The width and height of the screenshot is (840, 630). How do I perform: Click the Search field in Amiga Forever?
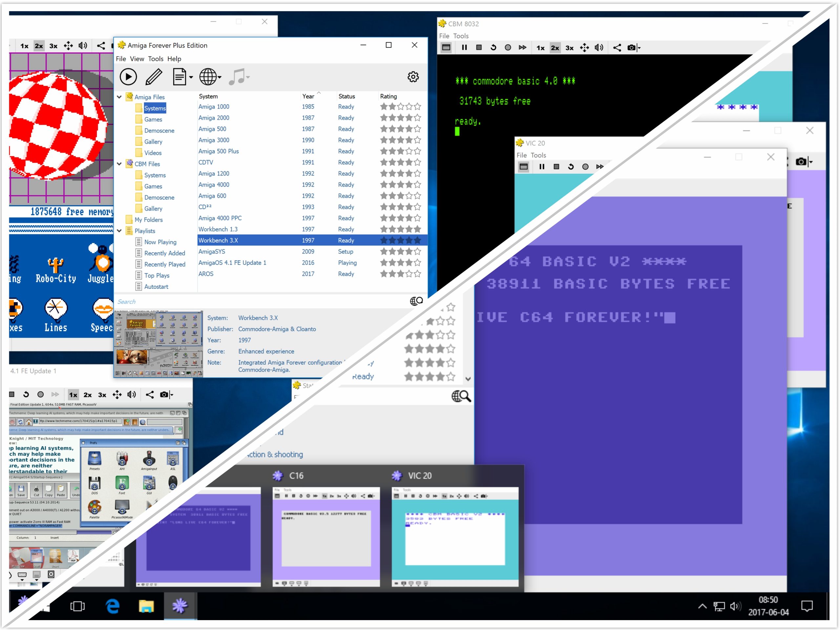point(260,302)
